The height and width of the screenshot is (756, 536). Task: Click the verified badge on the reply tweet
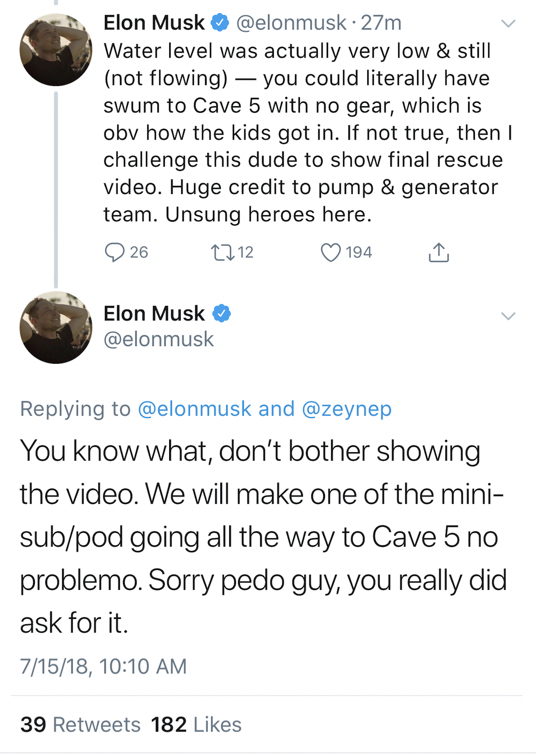click(222, 314)
